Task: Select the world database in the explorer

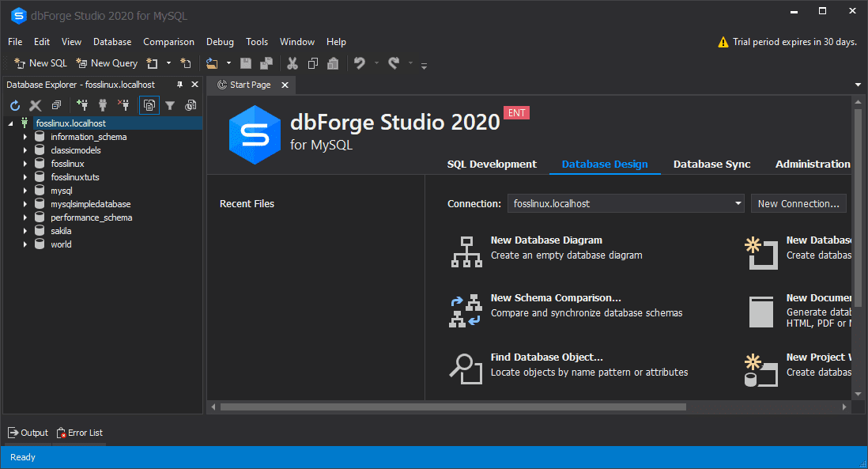Action: tap(61, 244)
